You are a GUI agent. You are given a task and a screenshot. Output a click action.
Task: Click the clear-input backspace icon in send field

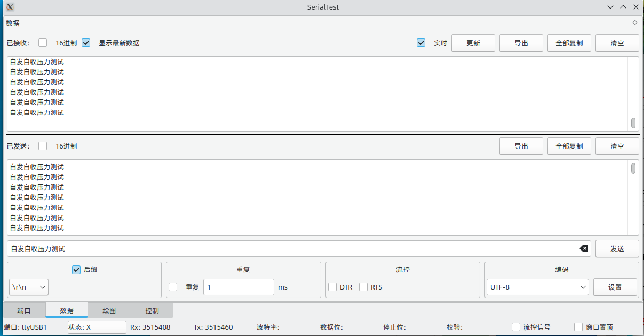point(584,248)
